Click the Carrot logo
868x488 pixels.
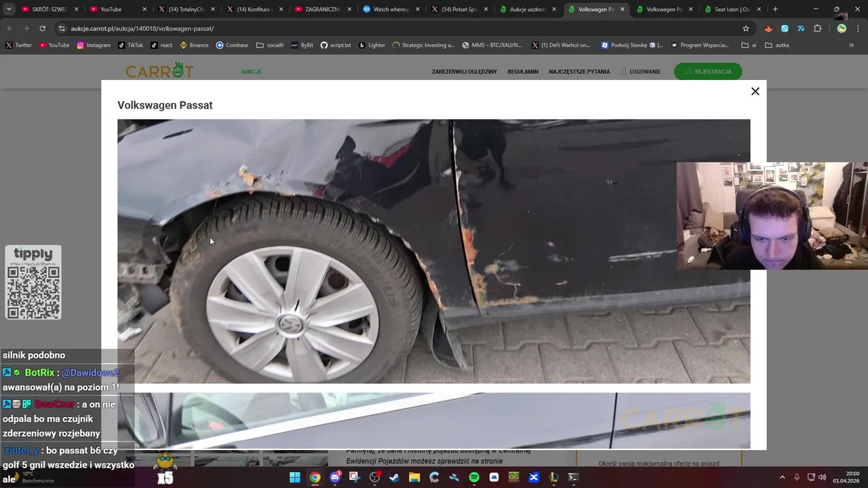(159, 70)
